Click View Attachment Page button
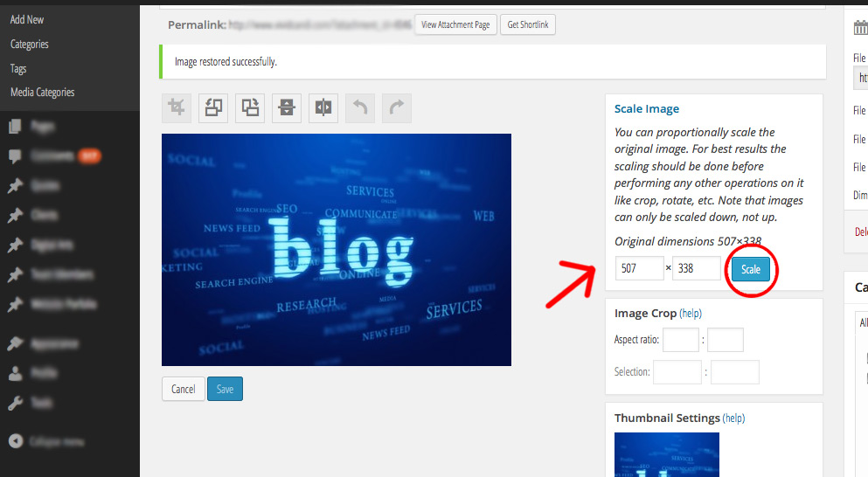The height and width of the screenshot is (477, 868). (x=455, y=24)
